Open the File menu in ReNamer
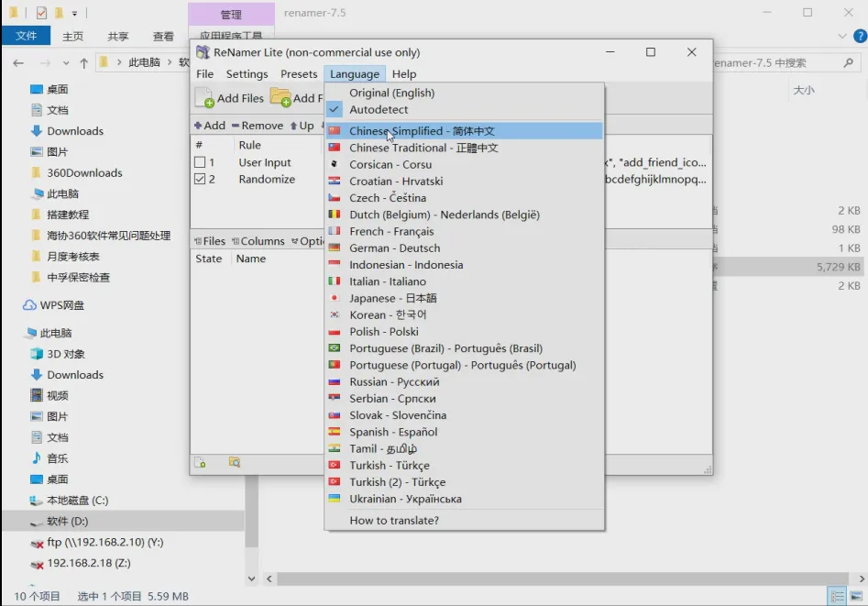868x606 pixels. (204, 73)
